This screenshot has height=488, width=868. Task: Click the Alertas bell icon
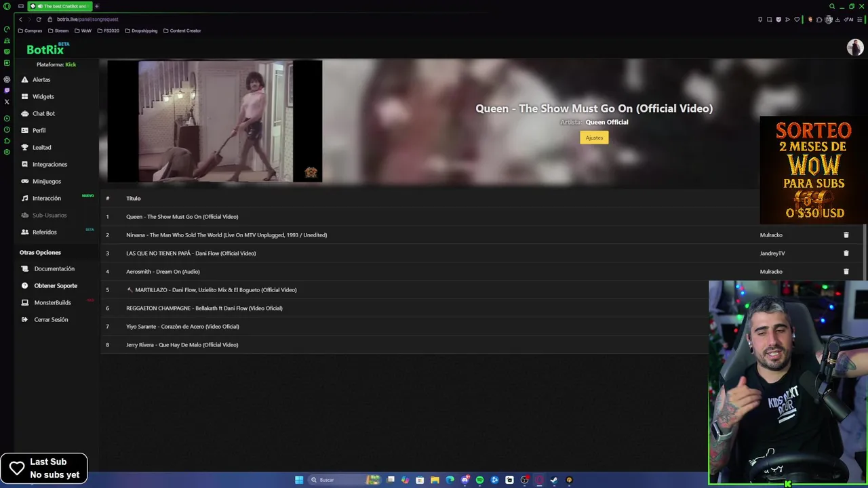(x=25, y=79)
